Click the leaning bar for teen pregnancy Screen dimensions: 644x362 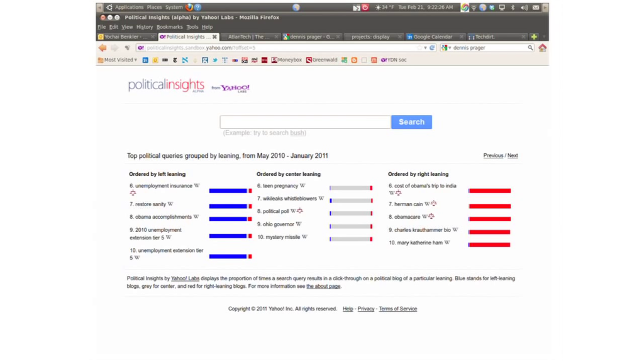pos(351,188)
